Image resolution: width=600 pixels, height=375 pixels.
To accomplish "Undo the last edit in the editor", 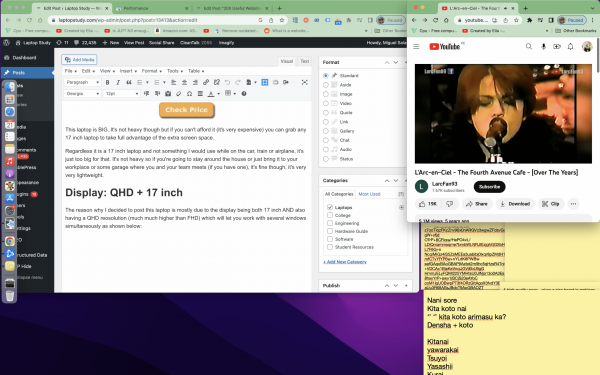I will point(227,82).
